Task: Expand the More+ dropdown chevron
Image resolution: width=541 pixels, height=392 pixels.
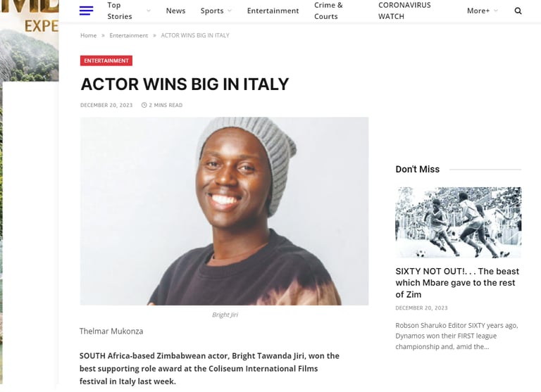Action: (x=496, y=11)
